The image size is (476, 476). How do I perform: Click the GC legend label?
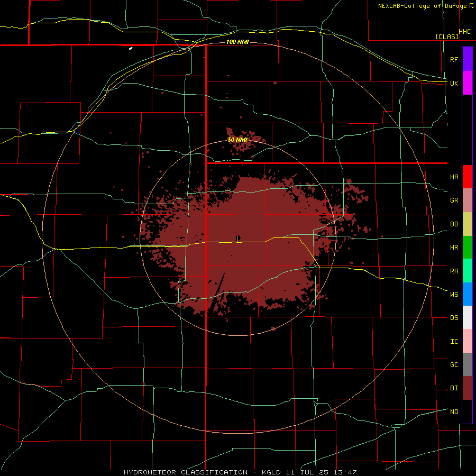[454, 365]
